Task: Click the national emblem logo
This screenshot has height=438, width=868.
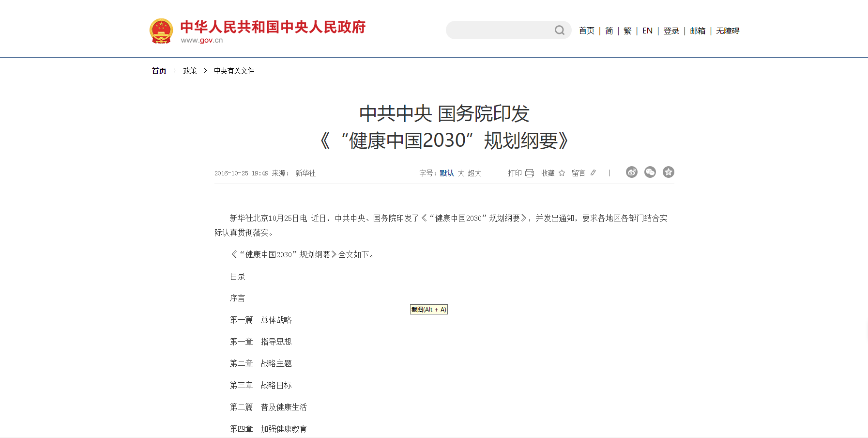Action: pos(161,31)
